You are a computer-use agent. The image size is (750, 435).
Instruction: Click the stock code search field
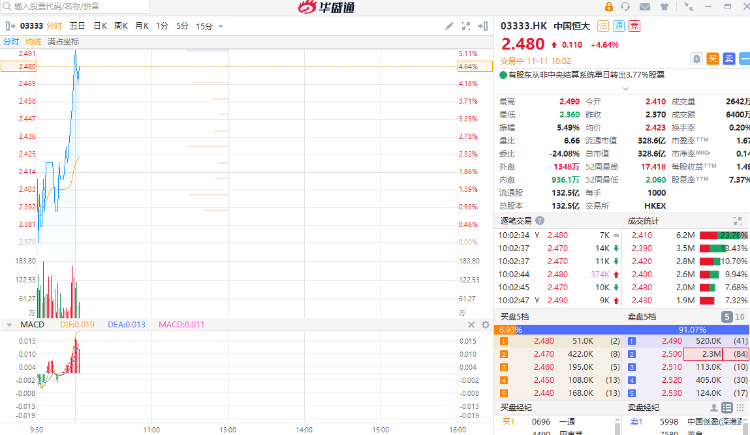tap(75, 6)
